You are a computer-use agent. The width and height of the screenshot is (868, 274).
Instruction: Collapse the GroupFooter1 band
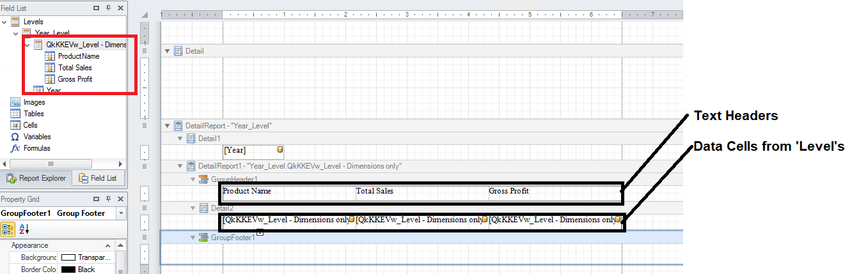click(x=193, y=237)
